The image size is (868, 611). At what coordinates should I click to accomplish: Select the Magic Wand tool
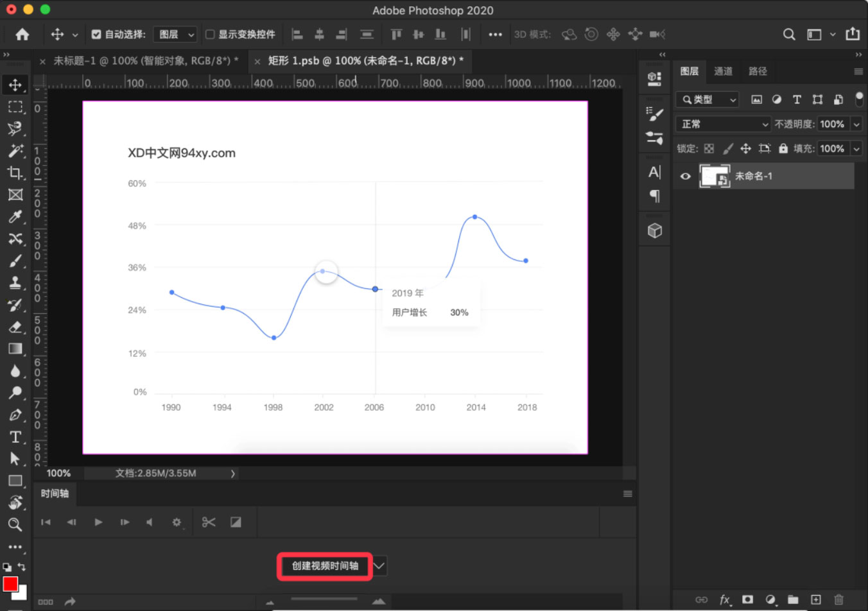(x=15, y=151)
